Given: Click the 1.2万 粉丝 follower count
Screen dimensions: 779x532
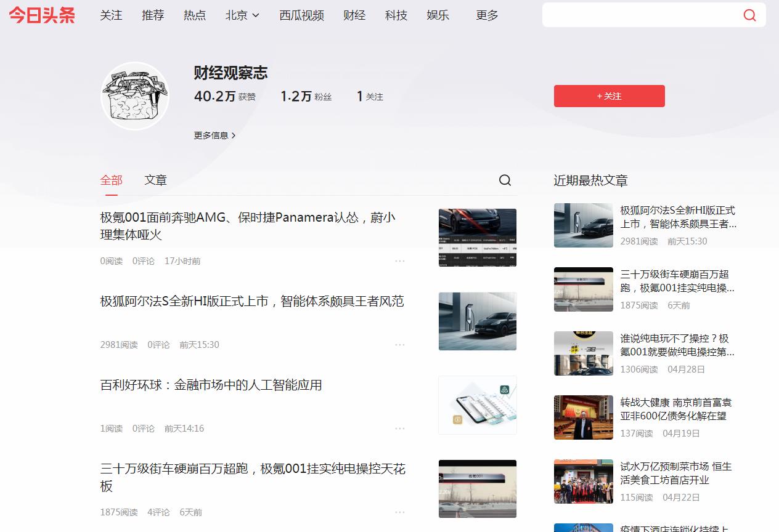Looking at the screenshot, I should point(306,97).
